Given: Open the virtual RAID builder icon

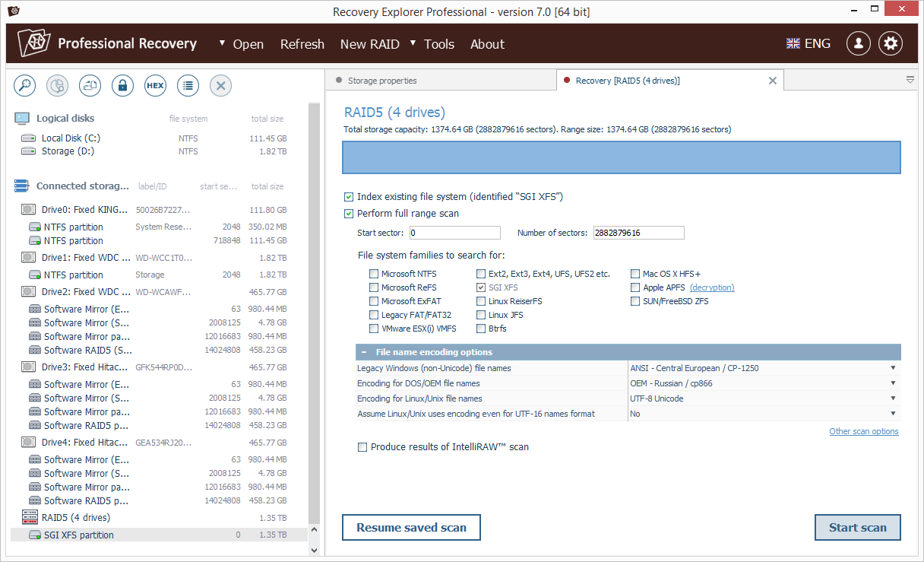Looking at the screenshot, I should coord(90,85).
